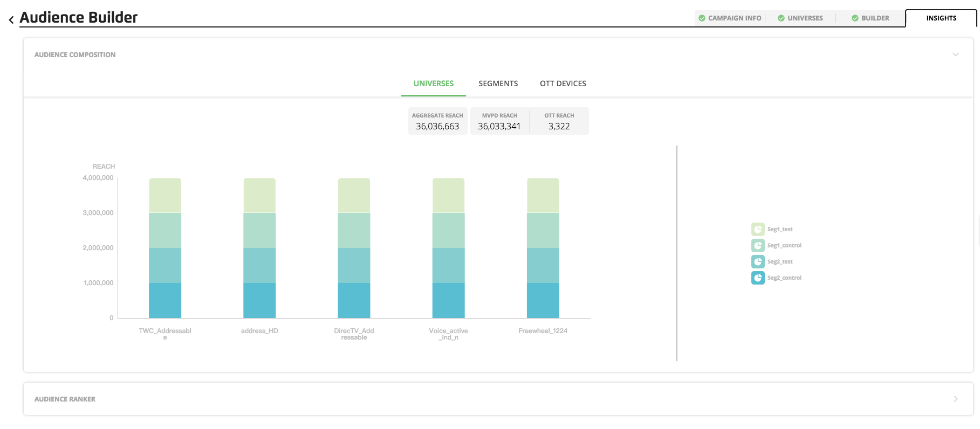Screen dimensions: 980x429
Task: Click the address_HD axis label
Action: (x=259, y=331)
